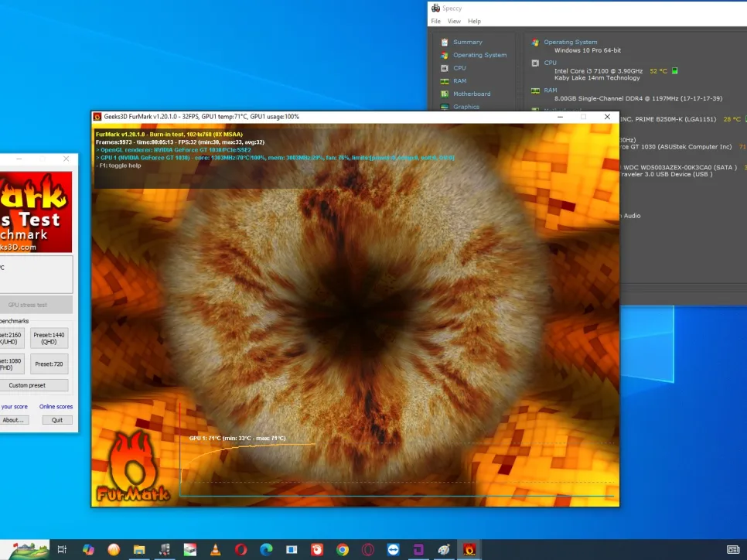Open the Online scores link

56,407
